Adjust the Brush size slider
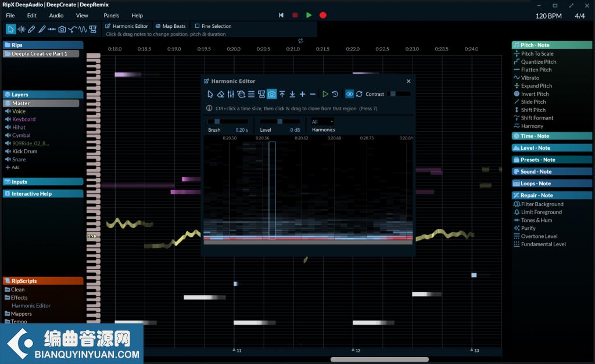This screenshot has height=364, width=595. coord(228,121)
